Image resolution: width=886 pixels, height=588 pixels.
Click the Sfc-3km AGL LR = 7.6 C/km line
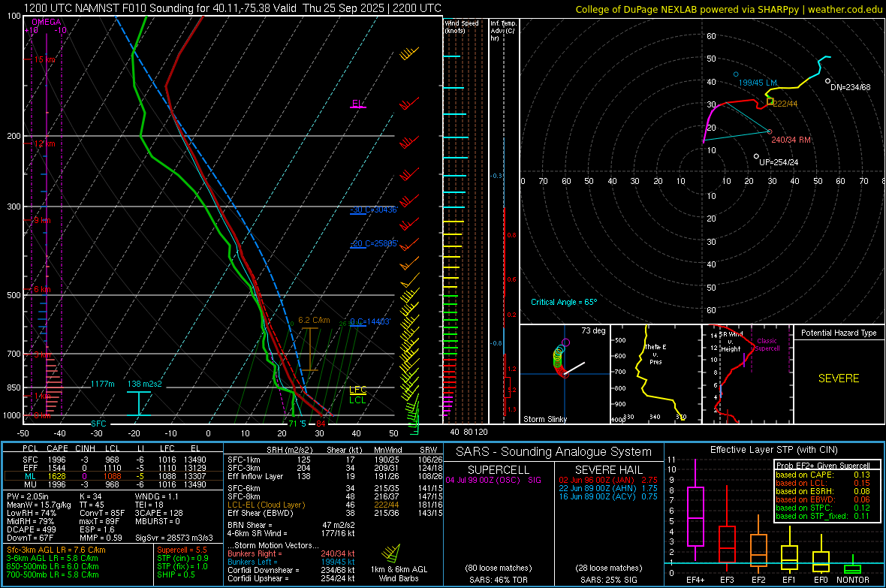coord(56,550)
